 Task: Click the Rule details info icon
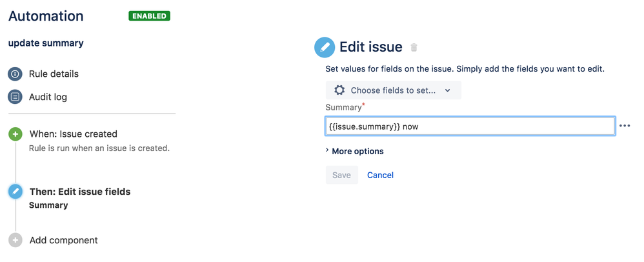point(15,74)
